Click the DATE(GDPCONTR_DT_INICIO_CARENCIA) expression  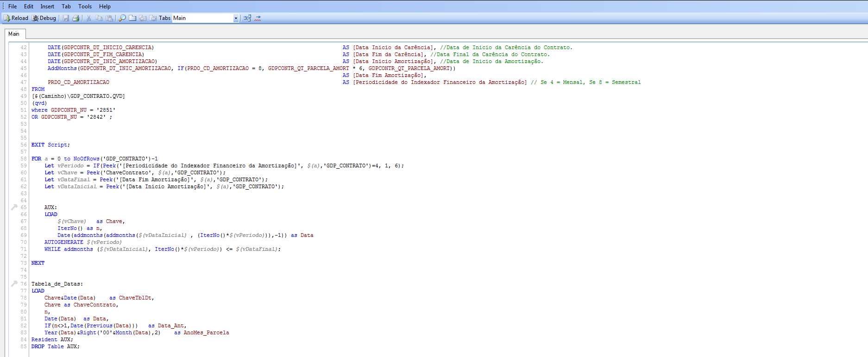click(x=101, y=47)
